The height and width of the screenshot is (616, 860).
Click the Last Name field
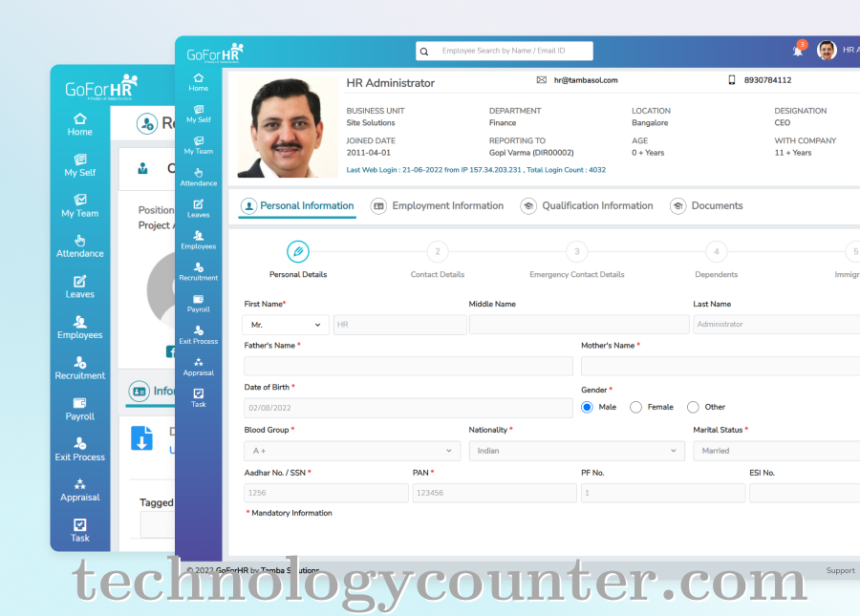[x=776, y=325]
